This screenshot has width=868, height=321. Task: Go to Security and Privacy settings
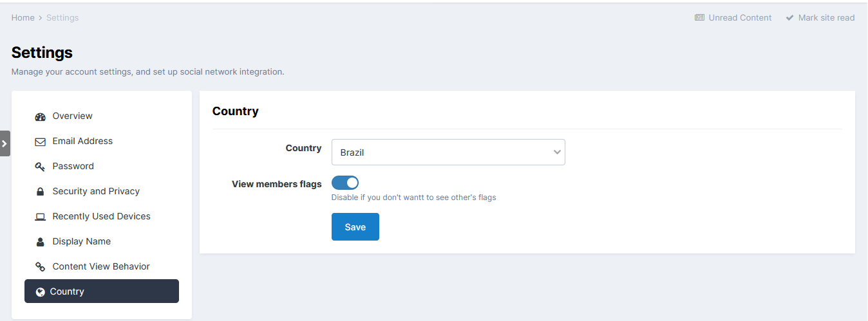pyautogui.click(x=96, y=191)
